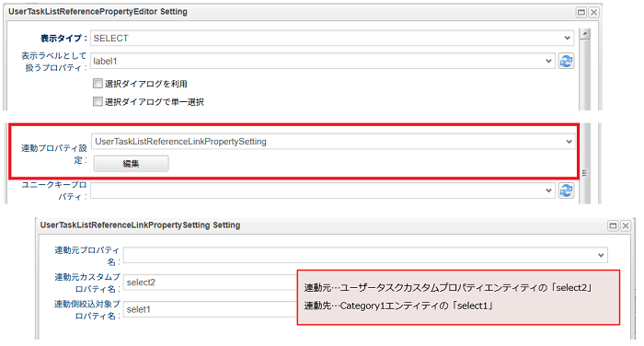Click the 編集 button
Screen dimensions: 644x346
click(x=131, y=164)
